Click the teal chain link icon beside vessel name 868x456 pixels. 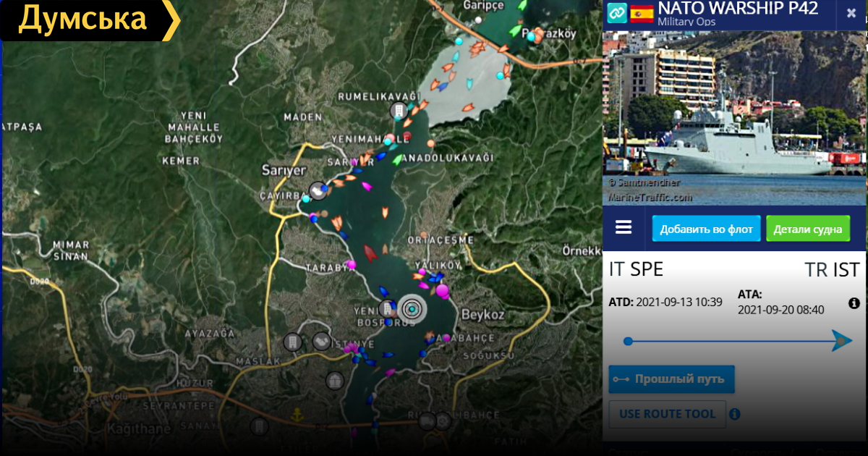pyautogui.click(x=616, y=13)
